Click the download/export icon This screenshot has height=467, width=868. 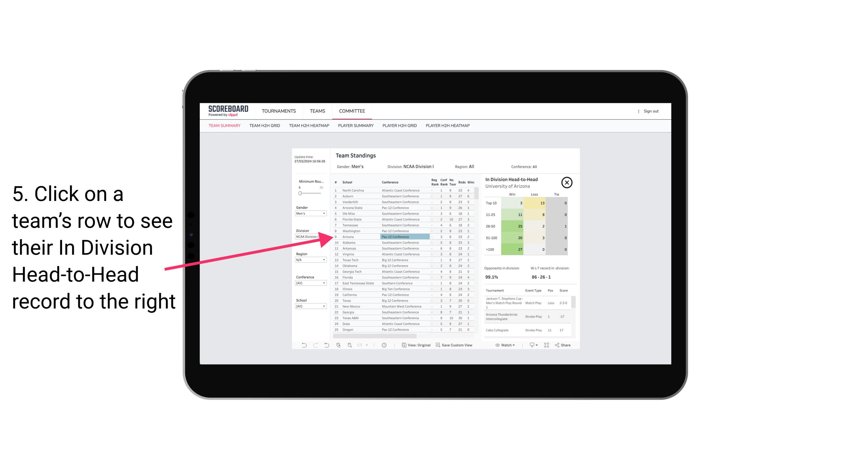click(x=530, y=345)
